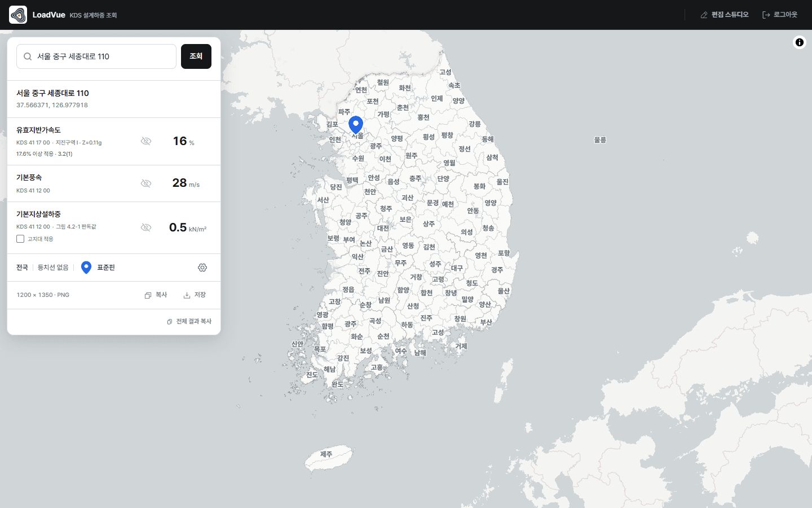Select the 전국 scope option

coord(22,268)
